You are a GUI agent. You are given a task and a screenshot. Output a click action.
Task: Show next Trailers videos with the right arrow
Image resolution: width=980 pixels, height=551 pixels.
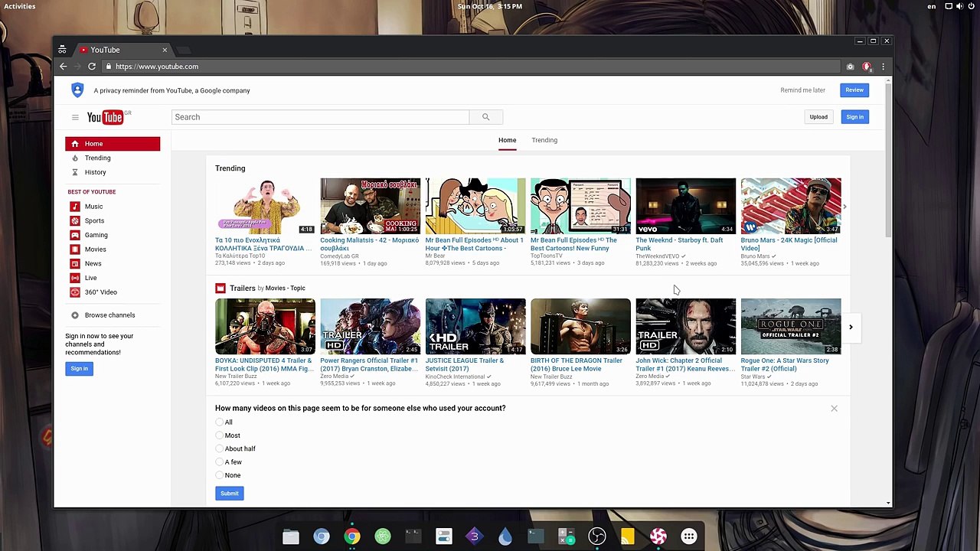(x=851, y=327)
